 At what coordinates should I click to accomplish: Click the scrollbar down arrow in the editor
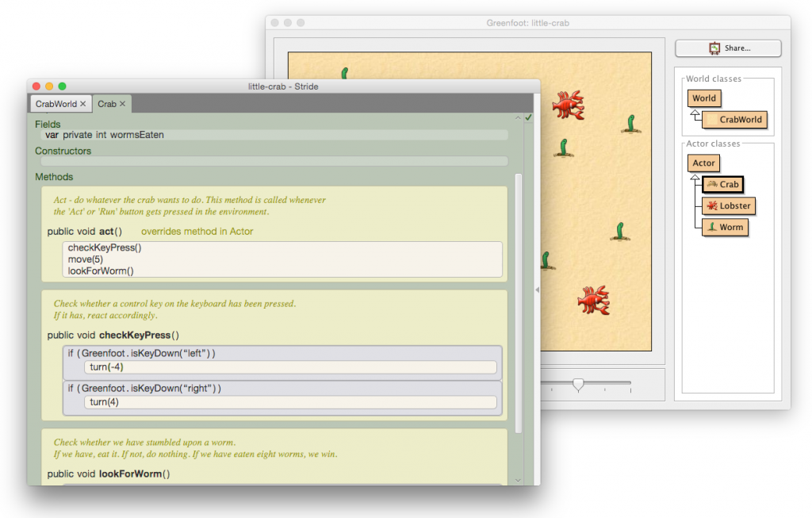click(519, 479)
